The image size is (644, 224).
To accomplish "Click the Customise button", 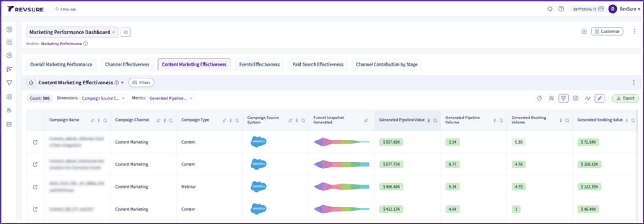I will [607, 32].
